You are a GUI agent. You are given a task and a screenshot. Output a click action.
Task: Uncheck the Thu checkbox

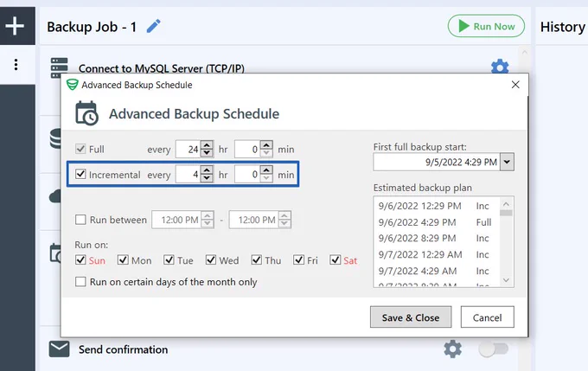[257, 259]
